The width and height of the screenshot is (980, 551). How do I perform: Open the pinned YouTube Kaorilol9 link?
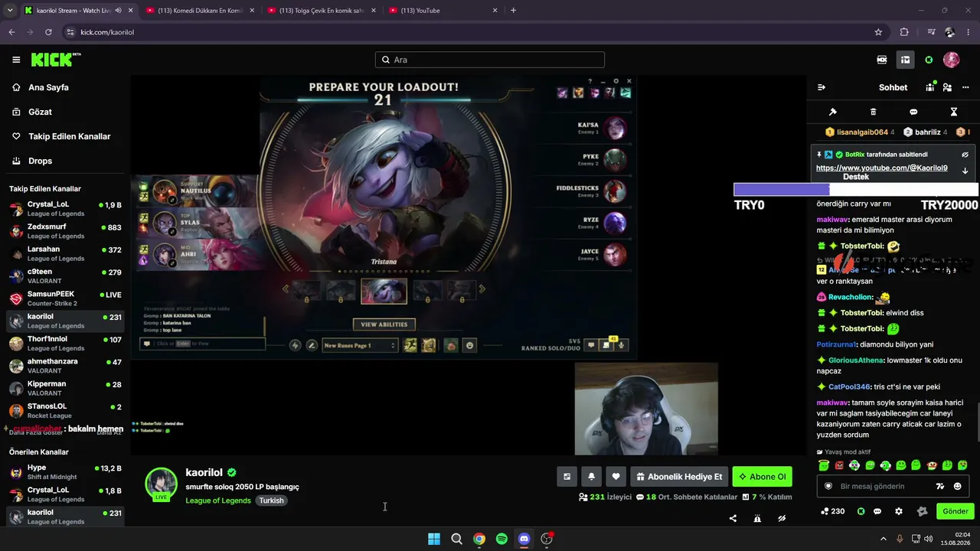(882, 168)
